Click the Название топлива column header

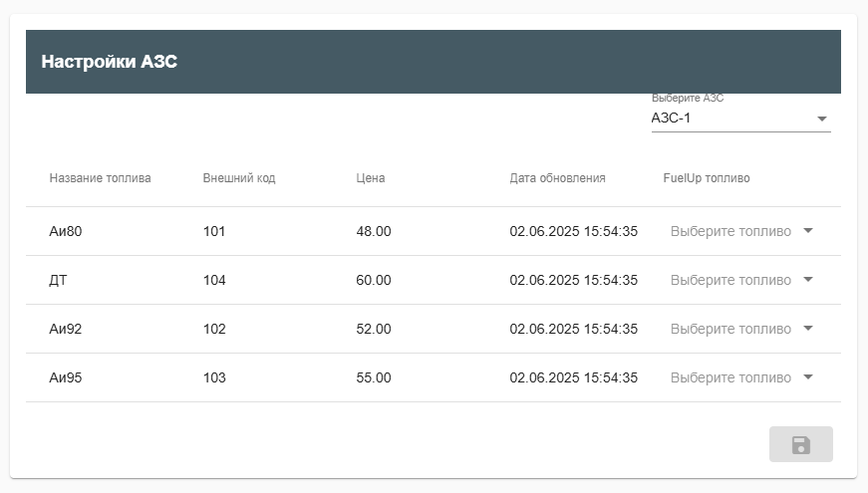coord(101,178)
